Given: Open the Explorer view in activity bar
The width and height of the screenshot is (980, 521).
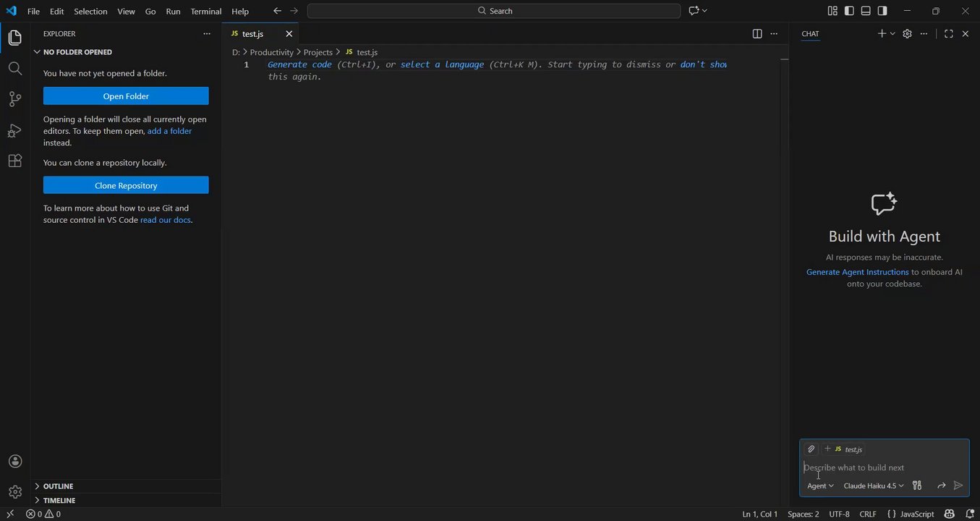Looking at the screenshot, I should pos(14,38).
